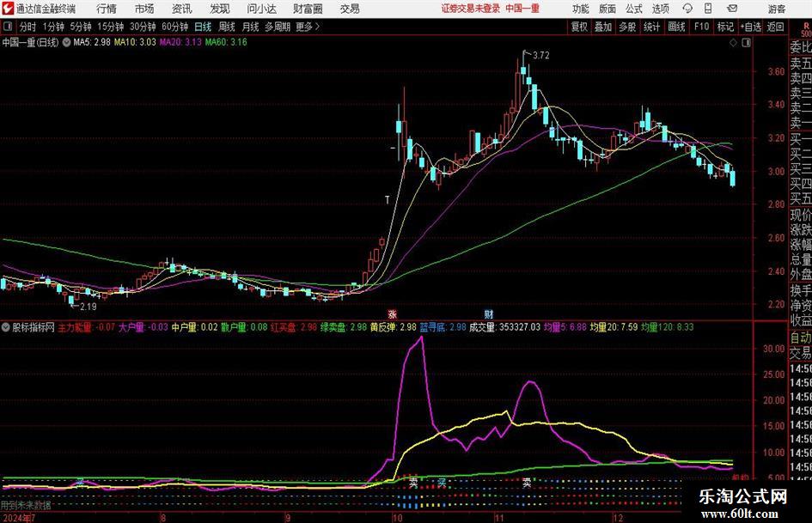Click the MA60: 3.16 indicator label
The height and width of the screenshot is (523, 812).
point(226,42)
